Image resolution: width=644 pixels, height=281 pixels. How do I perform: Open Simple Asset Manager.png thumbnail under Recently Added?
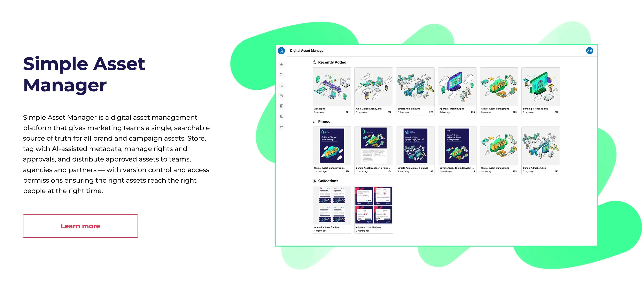pyautogui.click(x=499, y=87)
